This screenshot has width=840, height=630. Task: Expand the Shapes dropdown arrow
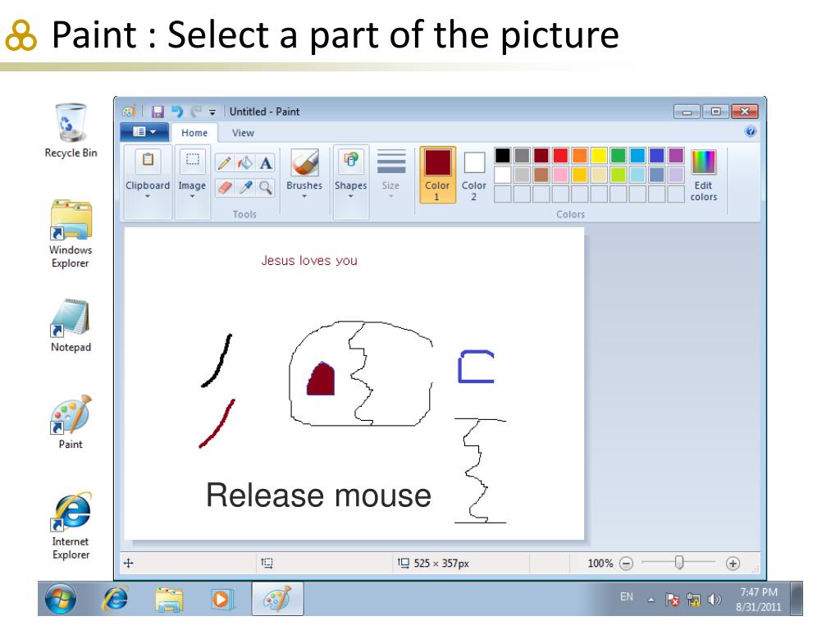click(351, 197)
